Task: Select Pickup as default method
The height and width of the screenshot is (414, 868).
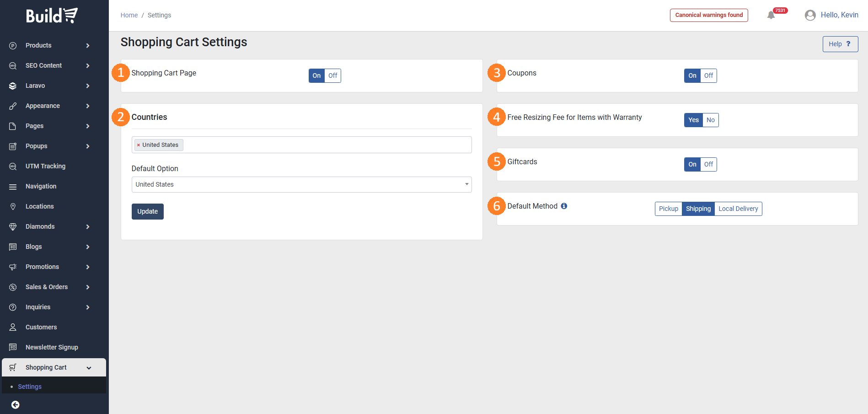Action: pyautogui.click(x=669, y=209)
